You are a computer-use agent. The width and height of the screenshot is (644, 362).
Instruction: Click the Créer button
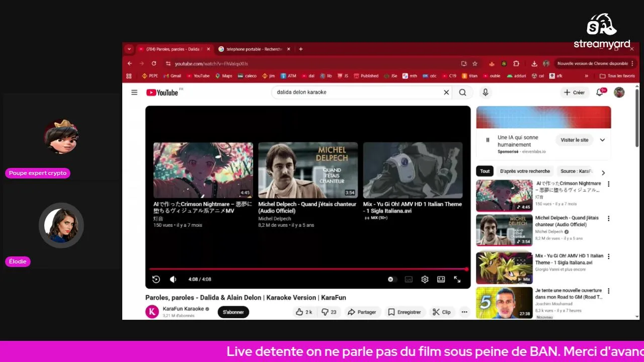(x=574, y=93)
